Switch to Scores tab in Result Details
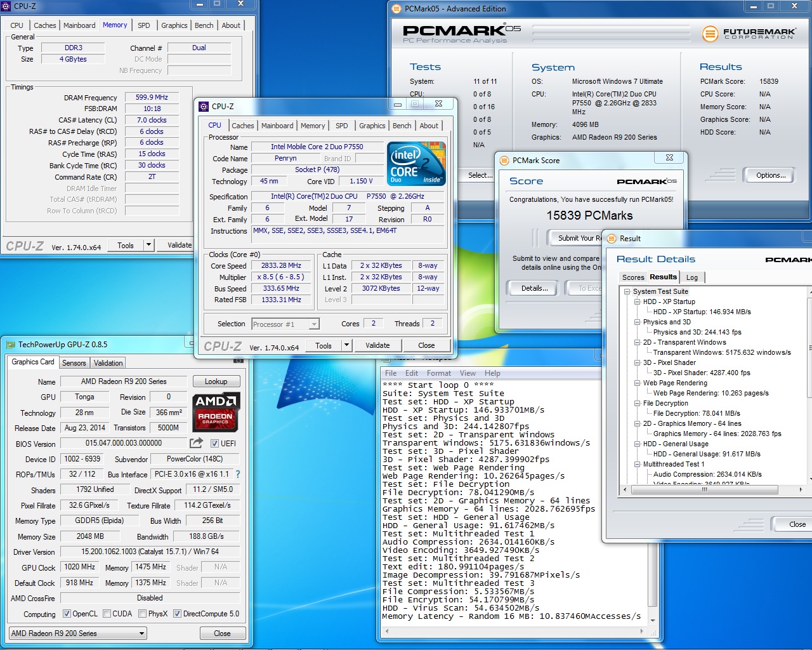 pyautogui.click(x=633, y=277)
